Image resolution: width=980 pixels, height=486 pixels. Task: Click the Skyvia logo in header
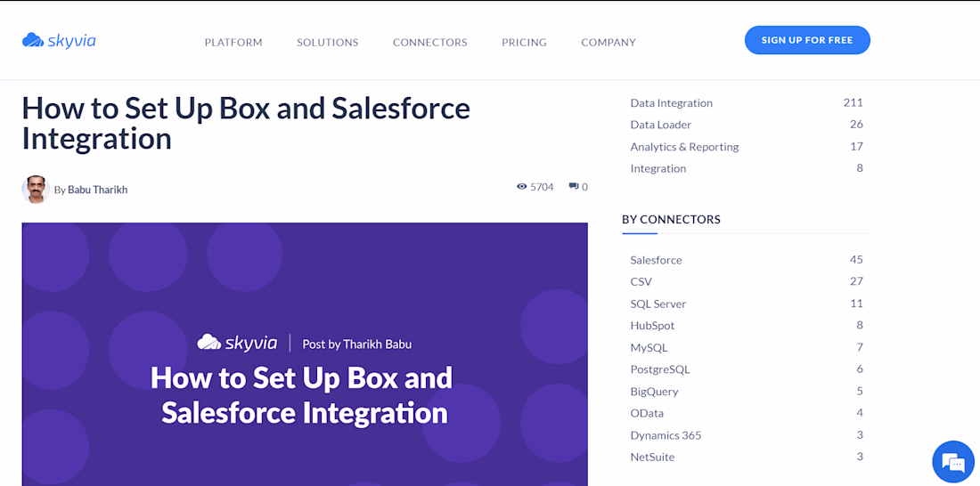pyautogui.click(x=59, y=41)
